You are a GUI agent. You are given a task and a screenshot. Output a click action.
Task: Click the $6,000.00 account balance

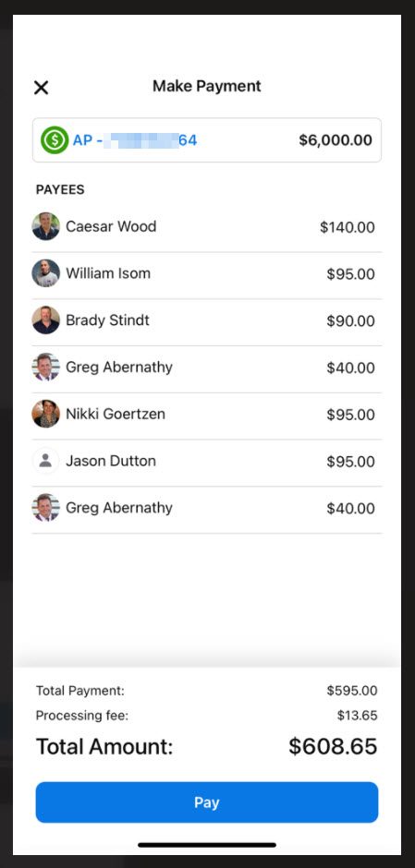click(x=336, y=140)
